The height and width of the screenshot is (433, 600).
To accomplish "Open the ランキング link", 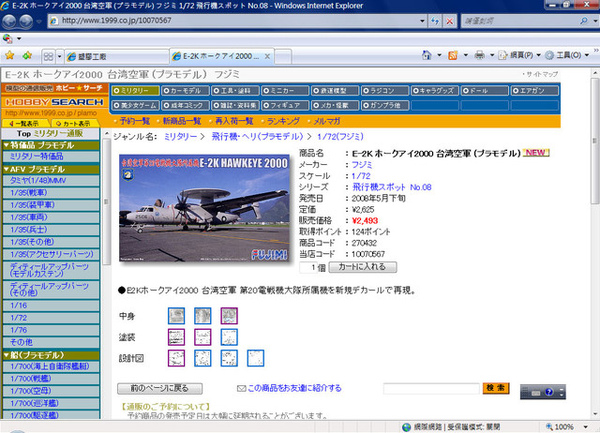I will pyautogui.click(x=283, y=121).
